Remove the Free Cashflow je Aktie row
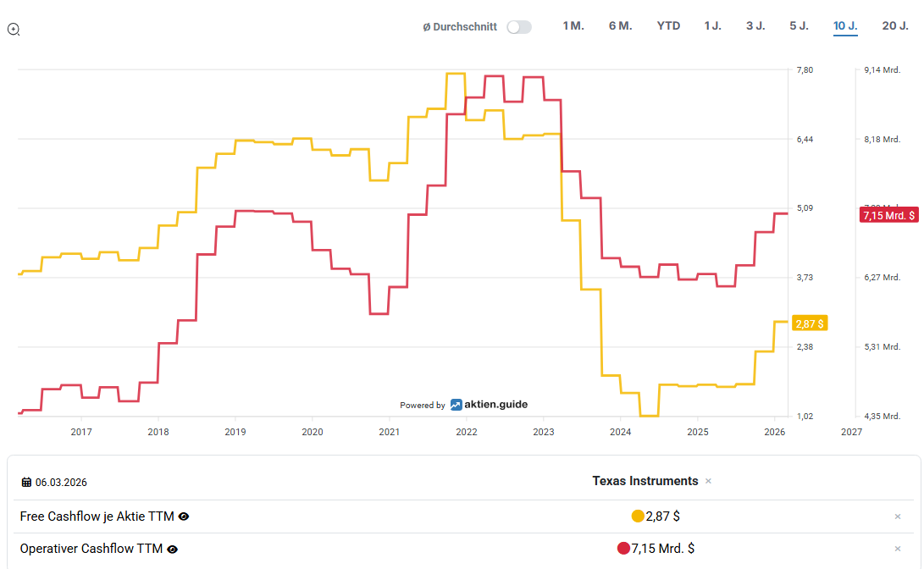 (x=898, y=517)
